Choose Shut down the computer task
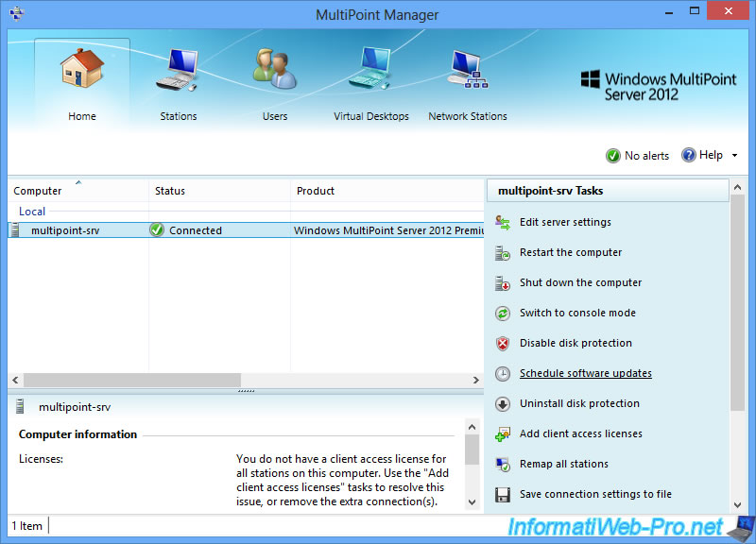Screen dimensions: 756x544 coord(580,282)
